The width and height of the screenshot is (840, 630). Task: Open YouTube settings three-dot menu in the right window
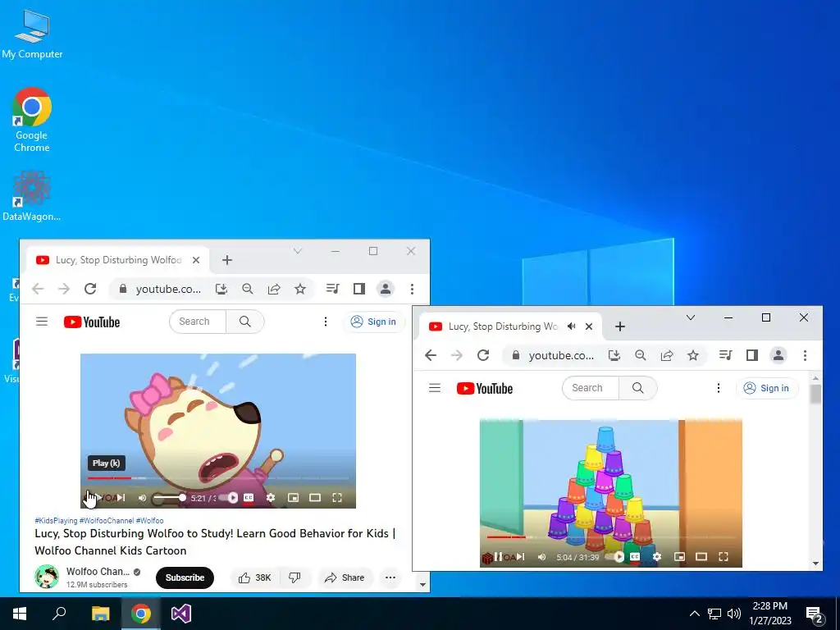point(719,388)
